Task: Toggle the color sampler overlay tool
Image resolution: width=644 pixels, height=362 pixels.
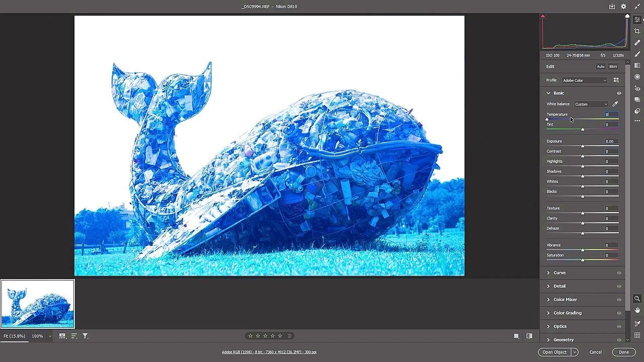Action: [637, 324]
